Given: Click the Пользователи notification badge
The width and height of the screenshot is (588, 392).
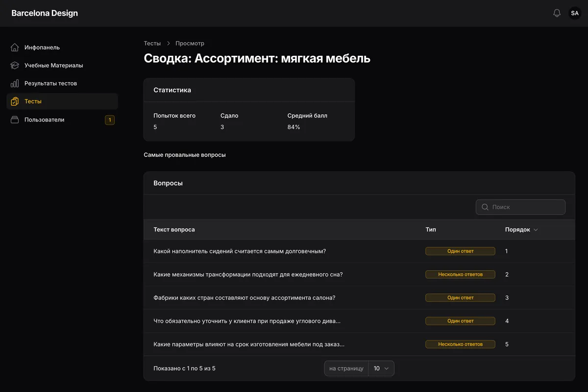Looking at the screenshot, I should 110,120.
